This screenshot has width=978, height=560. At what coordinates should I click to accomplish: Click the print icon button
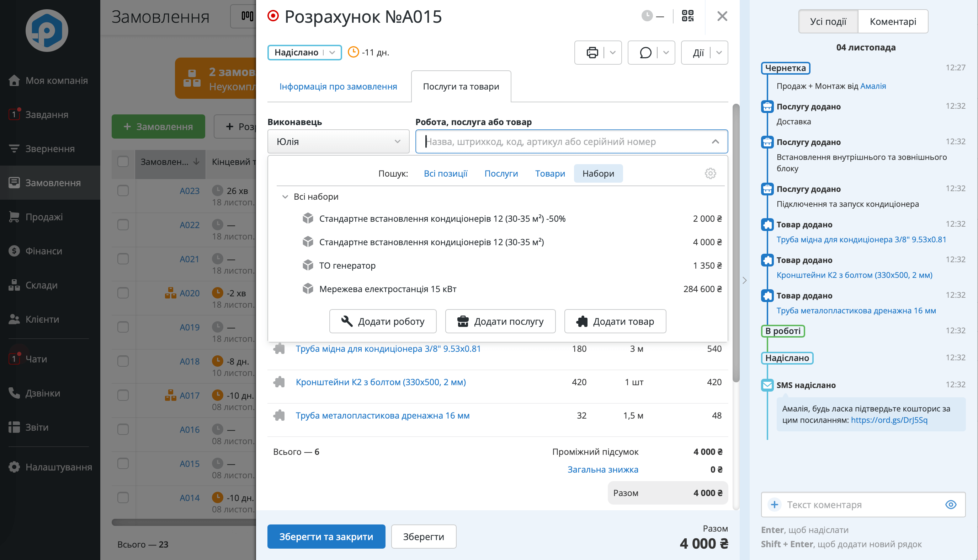click(x=592, y=53)
